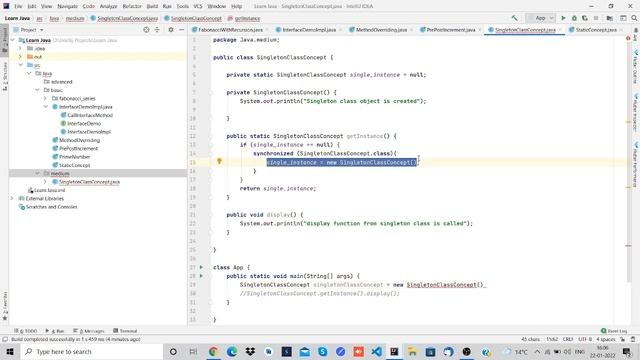Open the Mail app from taskbar

[304, 351]
